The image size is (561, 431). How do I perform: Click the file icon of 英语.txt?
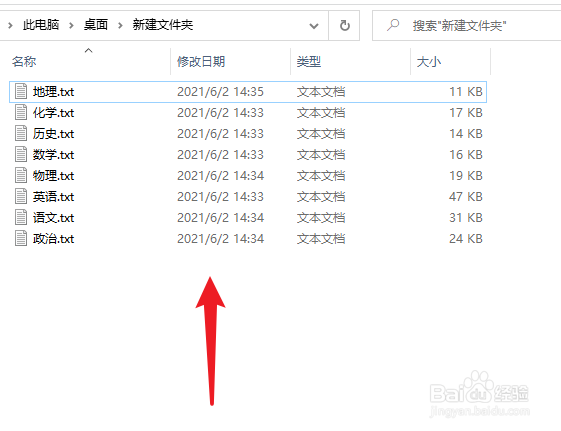[x=21, y=196]
